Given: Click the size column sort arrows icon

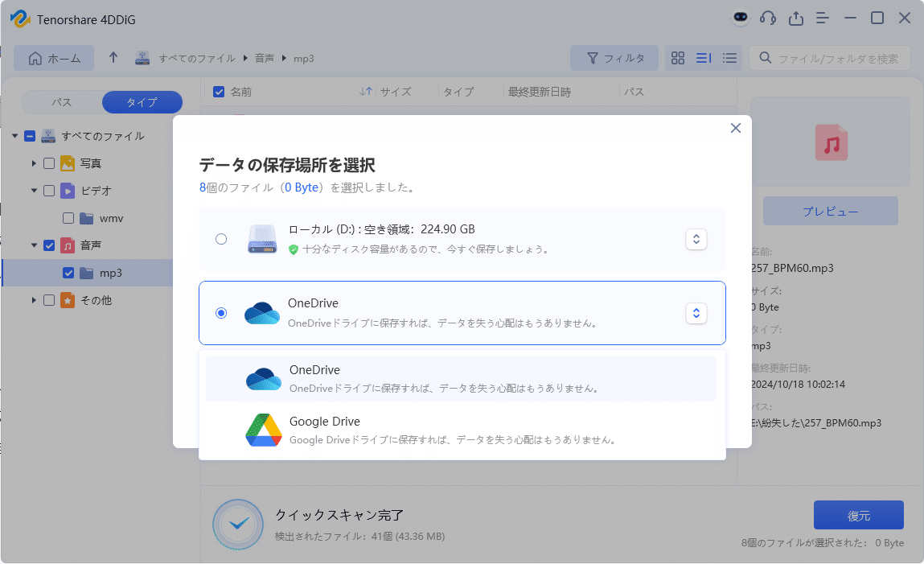Looking at the screenshot, I should click(366, 92).
